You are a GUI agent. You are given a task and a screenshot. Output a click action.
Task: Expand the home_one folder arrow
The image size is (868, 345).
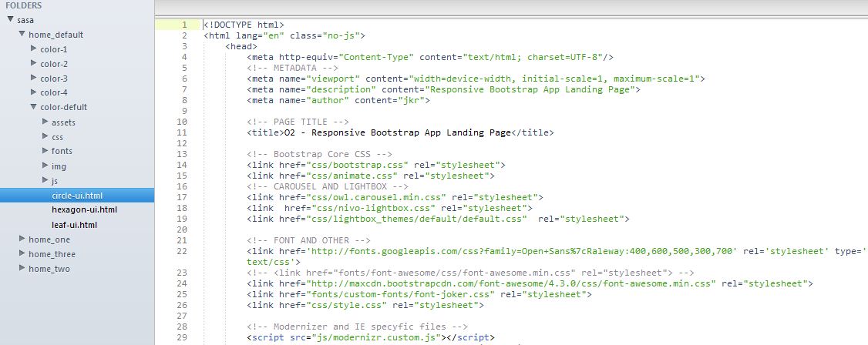(x=22, y=239)
